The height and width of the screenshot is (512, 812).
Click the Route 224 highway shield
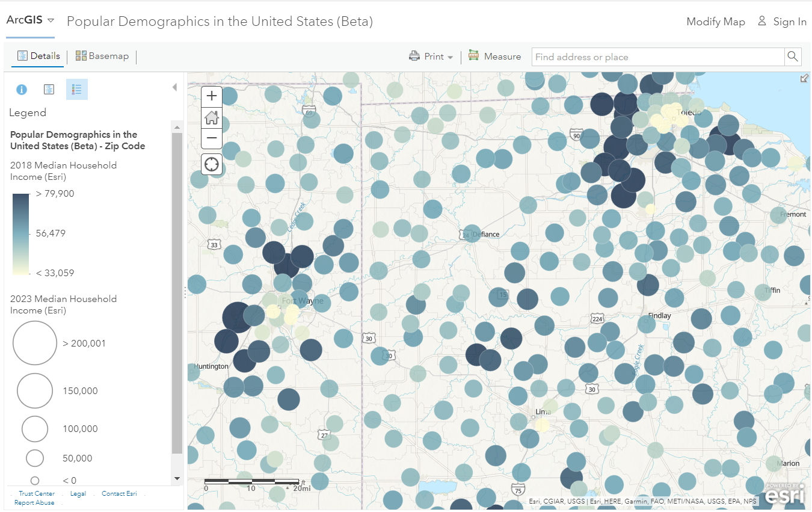click(x=597, y=318)
